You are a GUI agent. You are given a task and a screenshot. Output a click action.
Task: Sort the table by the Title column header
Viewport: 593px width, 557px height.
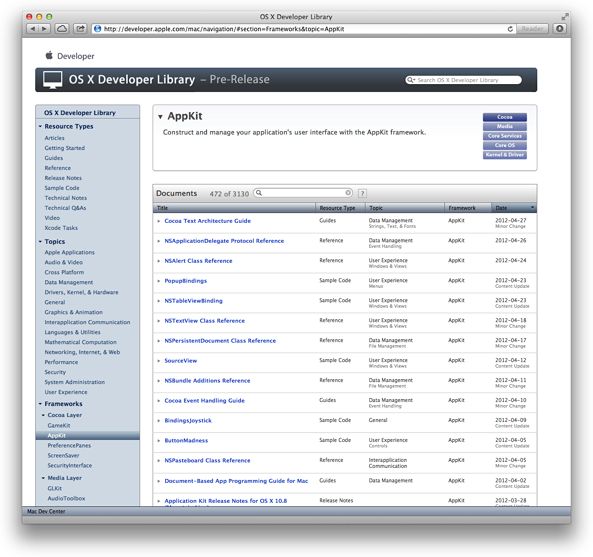click(x=234, y=208)
